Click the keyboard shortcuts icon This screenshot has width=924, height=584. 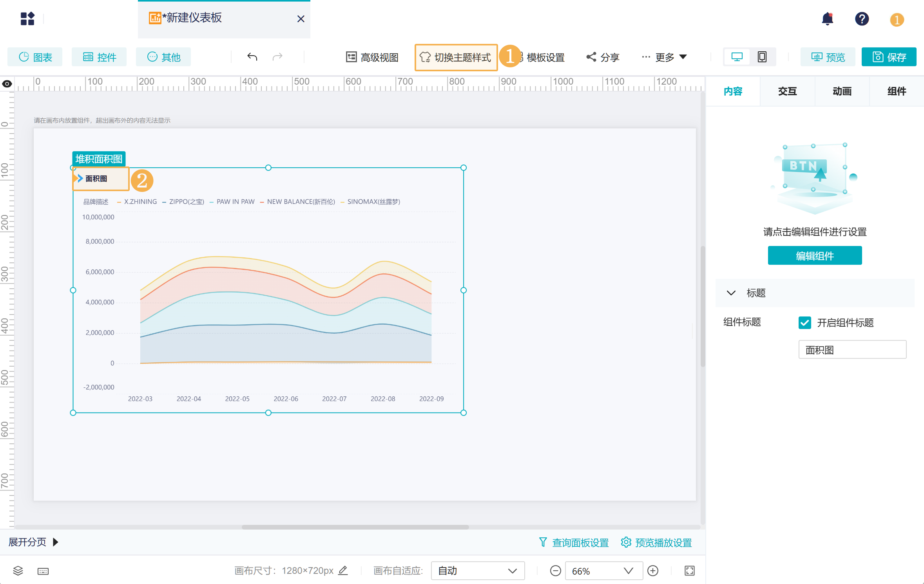(x=43, y=571)
